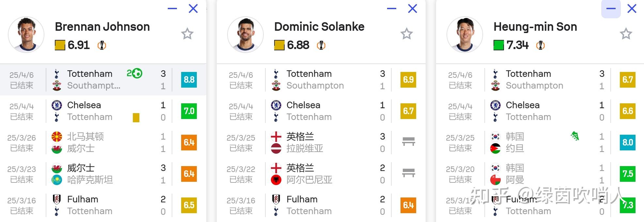Viewport: 644px width, 222px height.
Task: Star Heung-min Son as a favorite
Action: click(x=626, y=34)
